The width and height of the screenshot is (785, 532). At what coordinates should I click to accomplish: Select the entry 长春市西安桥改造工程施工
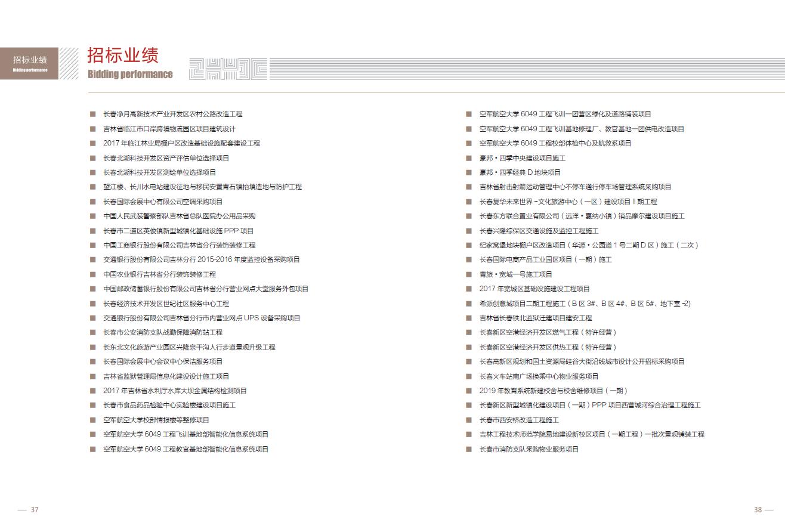point(519,420)
